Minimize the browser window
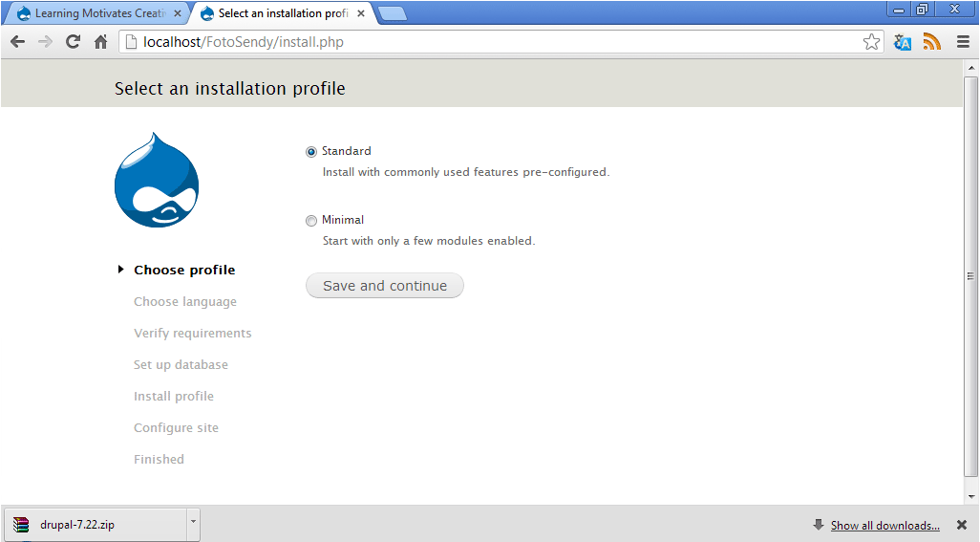980x542 pixels. tap(899, 10)
